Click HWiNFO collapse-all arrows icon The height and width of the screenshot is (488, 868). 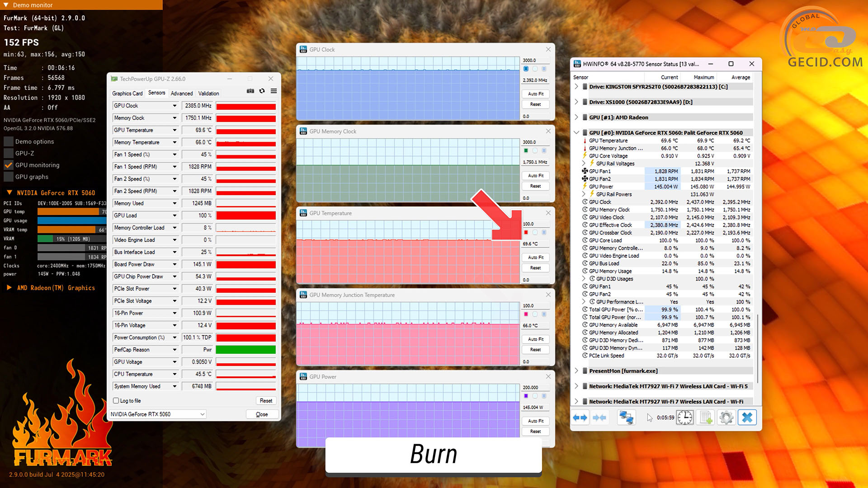[599, 418]
